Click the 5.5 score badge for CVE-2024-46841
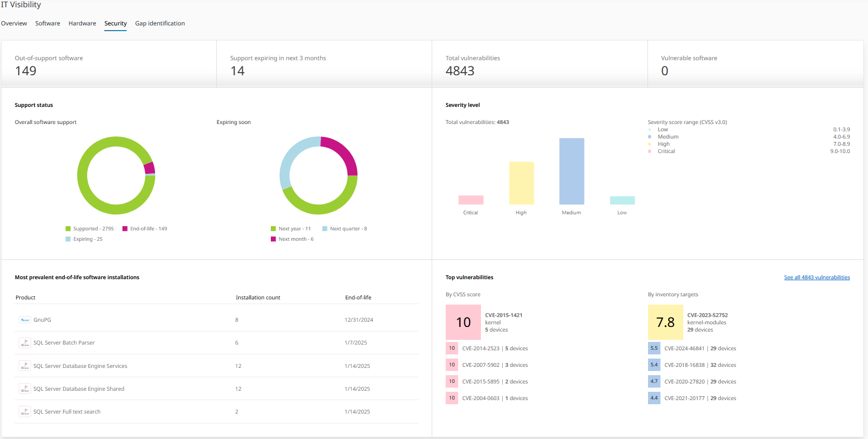 pyautogui.click(x=654, y=348)
